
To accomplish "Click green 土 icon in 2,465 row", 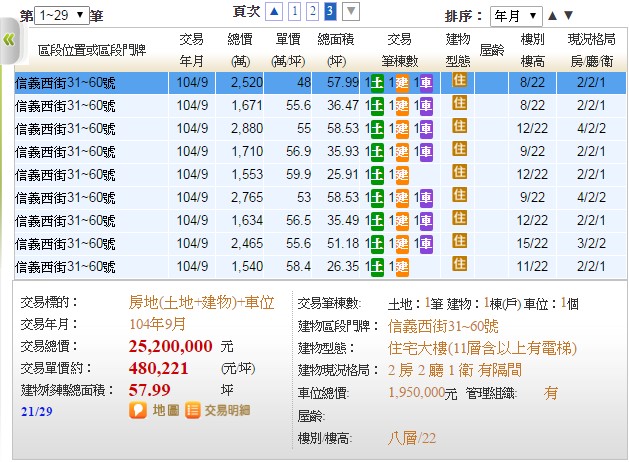I will pyautogui.click(x=377, y=243).
